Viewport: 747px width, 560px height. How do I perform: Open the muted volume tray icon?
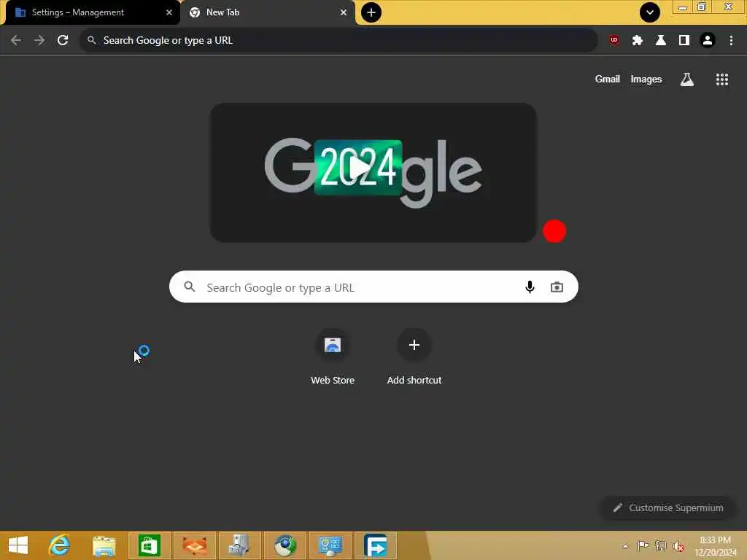(x=678, y=545)
